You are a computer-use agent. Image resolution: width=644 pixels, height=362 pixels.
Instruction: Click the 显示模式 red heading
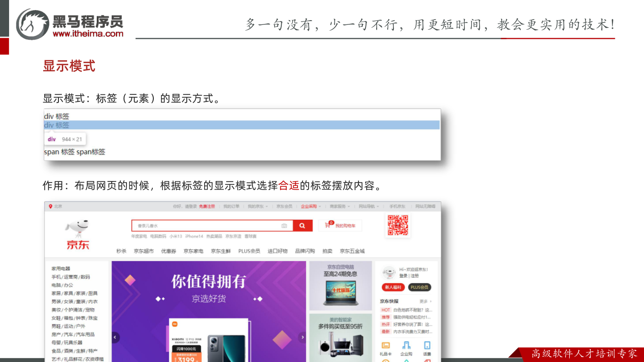69,66
